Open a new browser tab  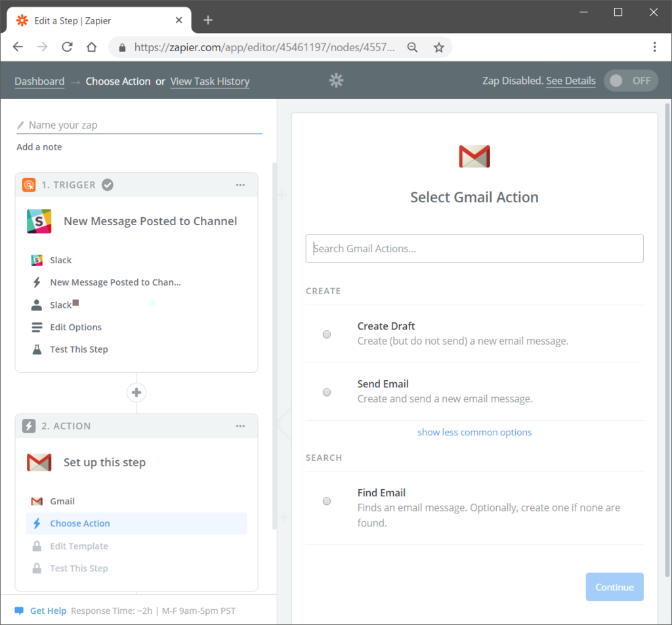click(208, 20)
